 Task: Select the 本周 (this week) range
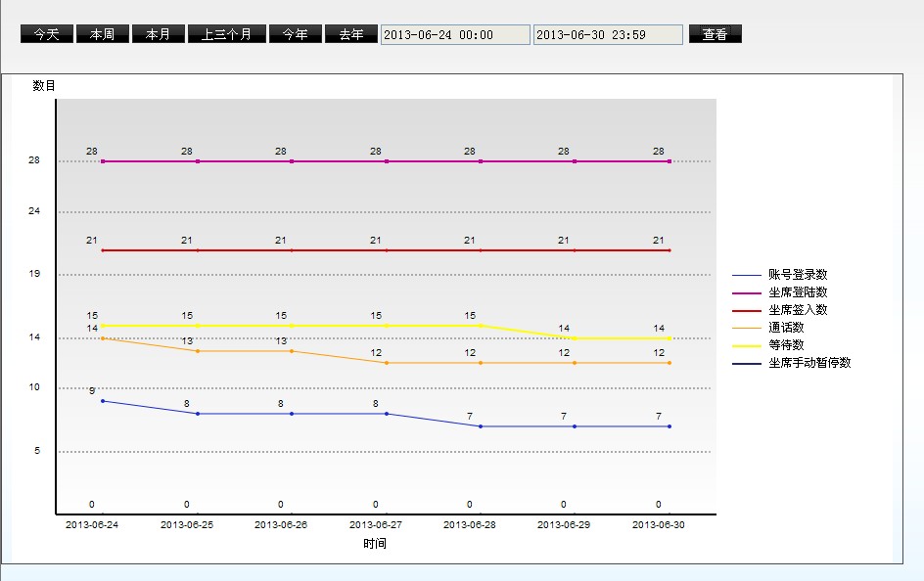point(103,34)
